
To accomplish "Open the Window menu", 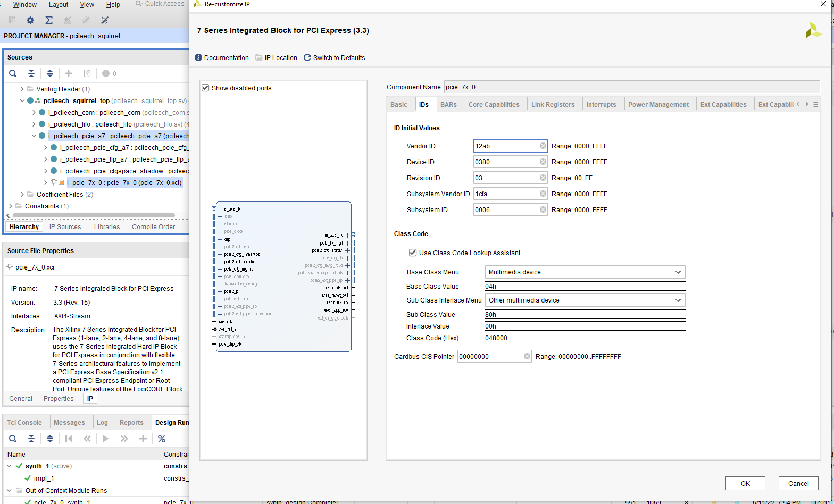I will click(x=25, y=4).
